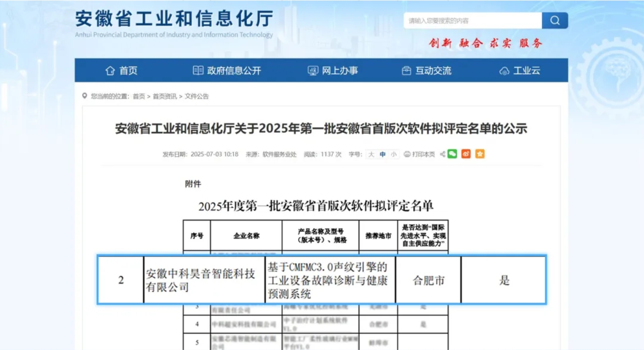Open the 网上办事 navigation tab

[x=333, y=71]
